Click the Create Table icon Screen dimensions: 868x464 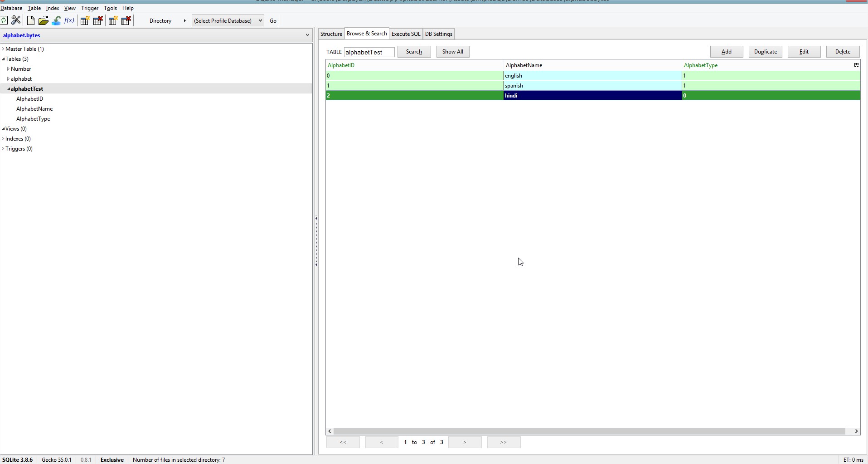click(84, 20)
